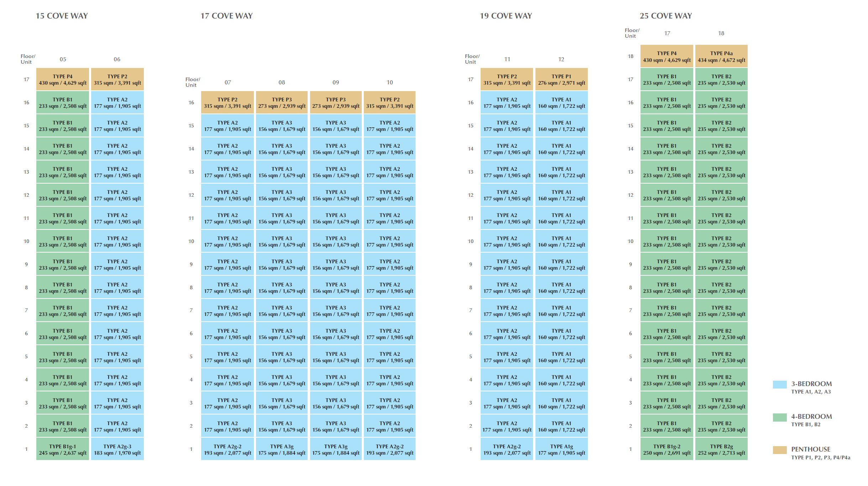Click the green 4-BEDROOM legend swatch
868x486 pixels.
(x=779, y=417)
